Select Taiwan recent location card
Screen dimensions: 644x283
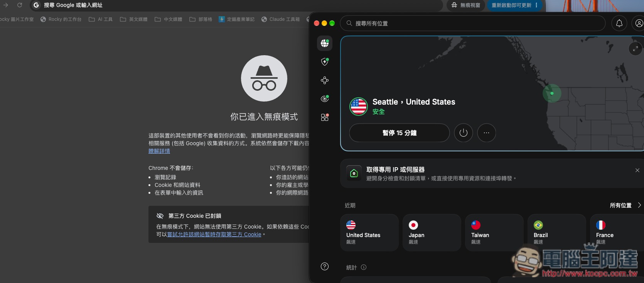pyautogui.click(x=494, y=233)
